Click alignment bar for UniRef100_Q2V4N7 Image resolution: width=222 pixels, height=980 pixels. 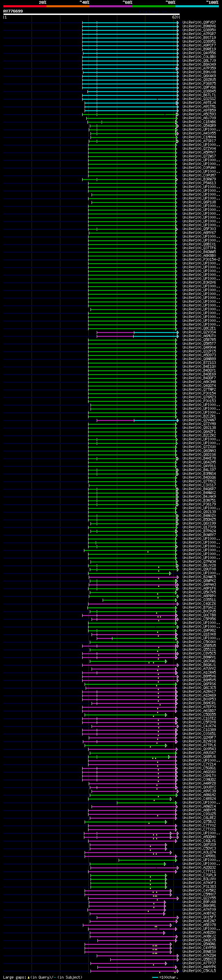coord(137,420)
